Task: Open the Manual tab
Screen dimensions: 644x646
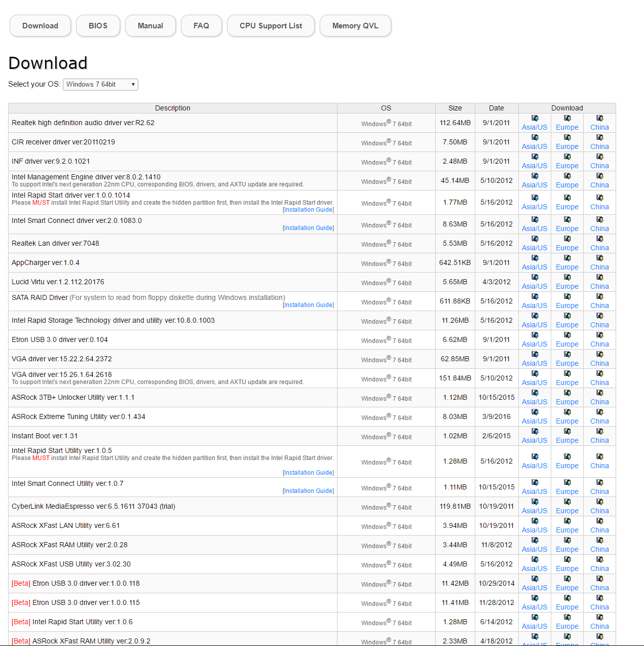Action: pyautogui.click(x=150, y=26)
